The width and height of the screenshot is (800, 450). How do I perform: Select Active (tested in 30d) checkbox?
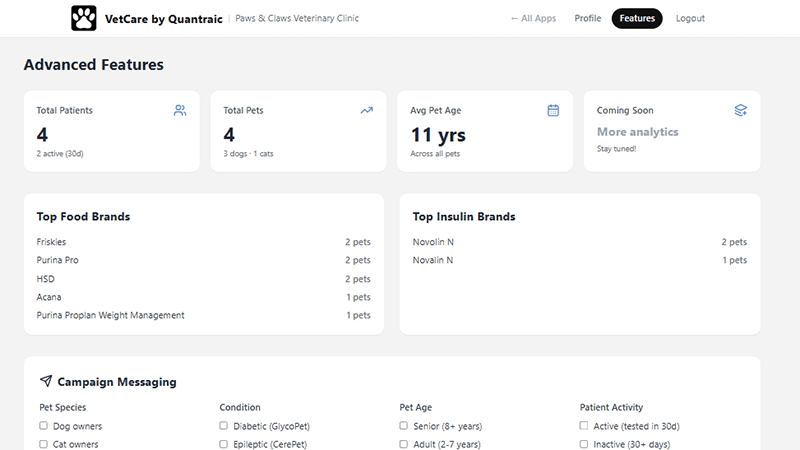(584, 426)
